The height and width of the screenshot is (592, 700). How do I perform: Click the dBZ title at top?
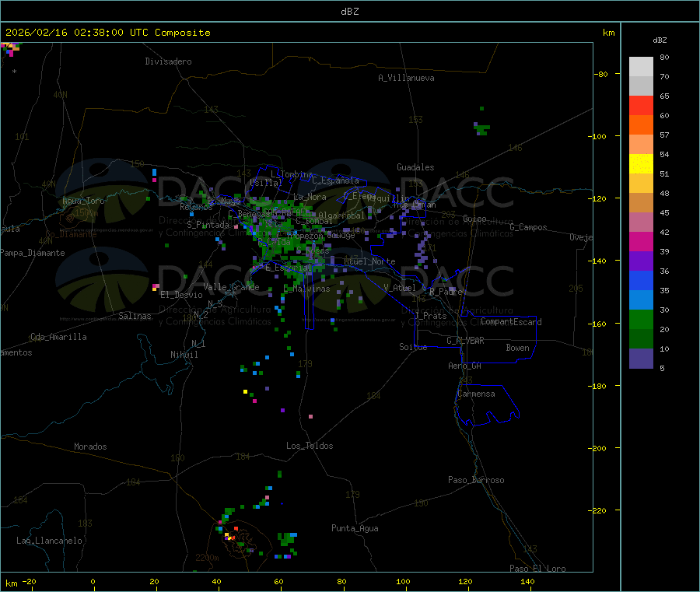pos(349,12)
